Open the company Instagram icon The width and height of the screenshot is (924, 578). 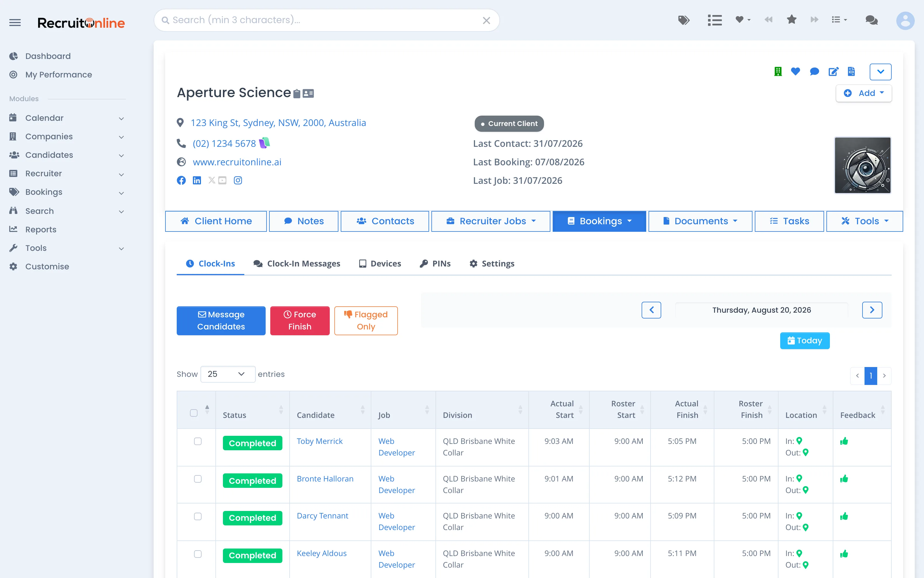tap(238, 180)
